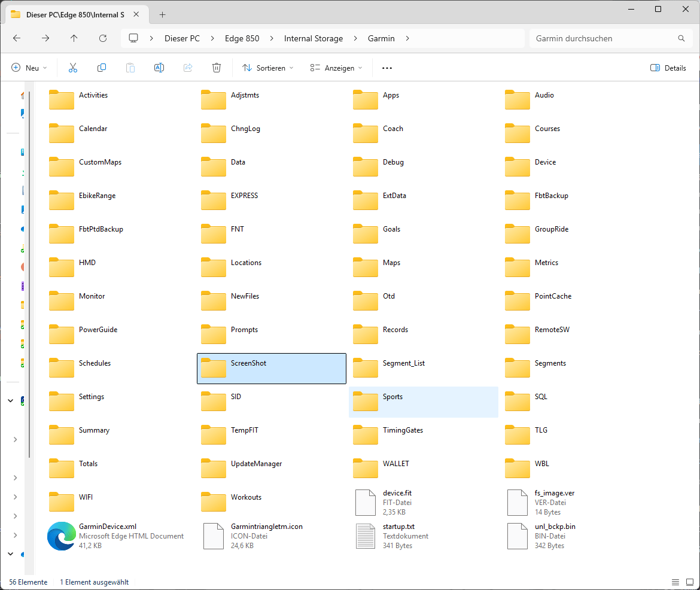
Task: Expand chevron after Internal Storage in breadcrumb
Action: 355,38
